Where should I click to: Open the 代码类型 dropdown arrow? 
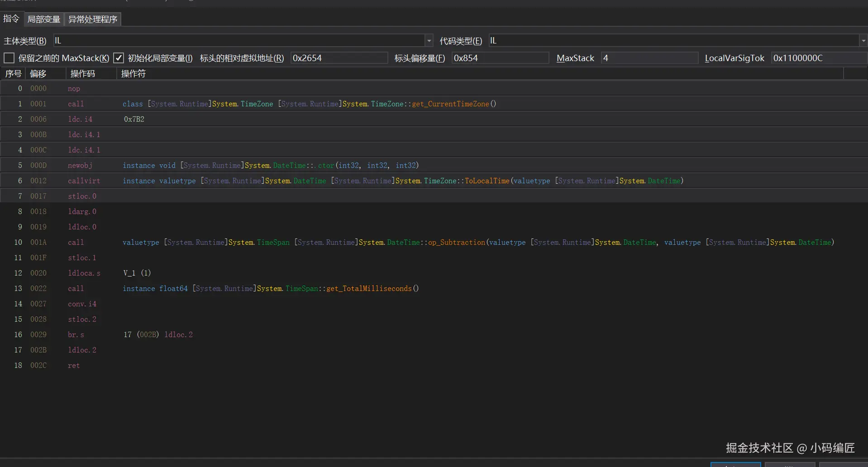pyautogui.click(x=863, y=41)
